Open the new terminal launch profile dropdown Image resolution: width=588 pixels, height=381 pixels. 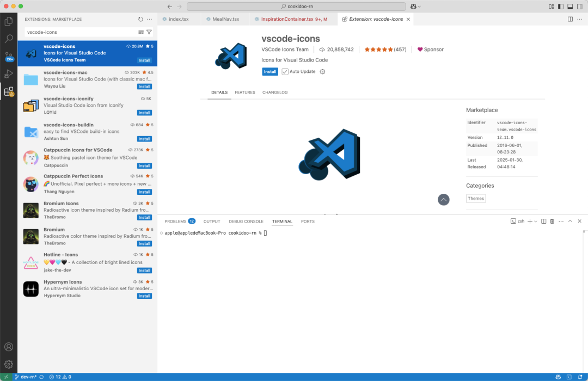(x=536, y=222)
